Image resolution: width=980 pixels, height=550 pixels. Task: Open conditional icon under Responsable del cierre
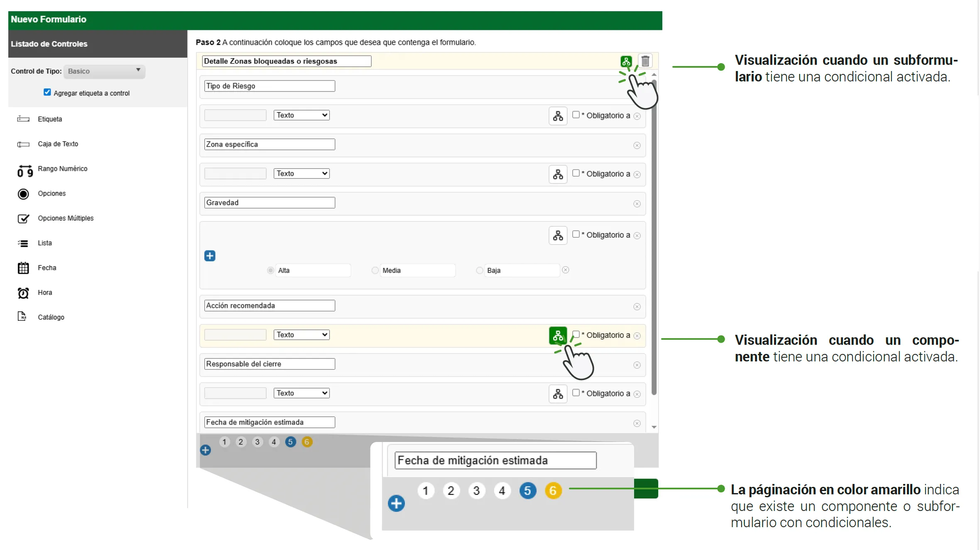pyautogui.click(x=558, y=394)
